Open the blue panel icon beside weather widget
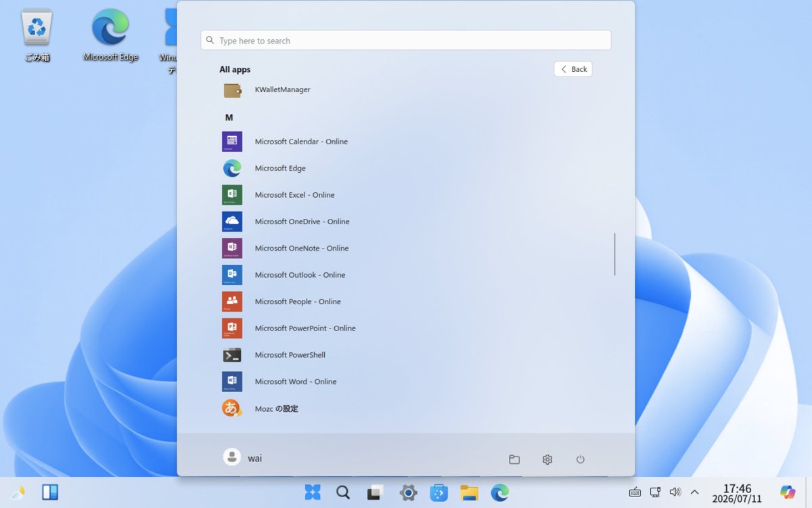The image size is (812, 508). tap(50, 492)
